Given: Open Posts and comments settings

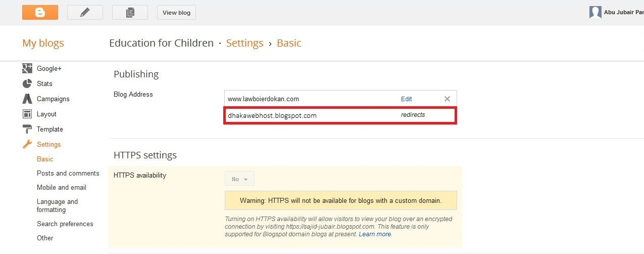Looking at the screenshot, I should 68,173.
